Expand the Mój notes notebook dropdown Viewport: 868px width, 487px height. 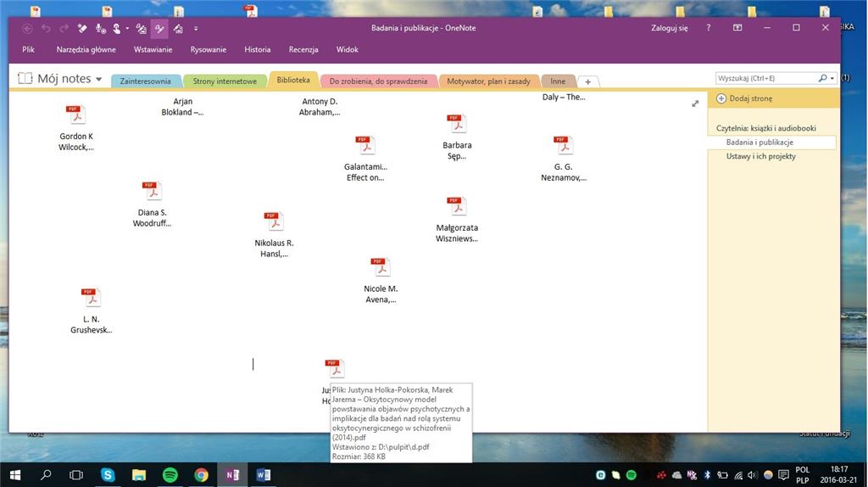coord(98,79)
